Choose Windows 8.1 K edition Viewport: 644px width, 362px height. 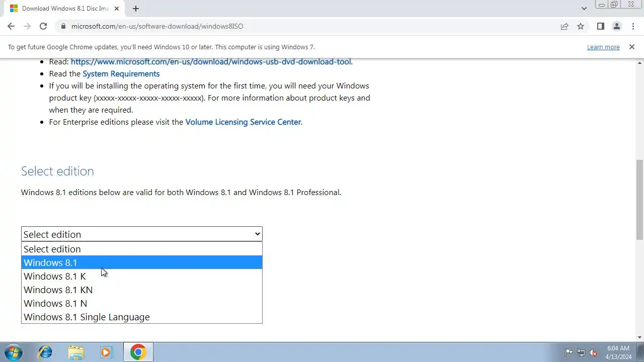point(141,276)
